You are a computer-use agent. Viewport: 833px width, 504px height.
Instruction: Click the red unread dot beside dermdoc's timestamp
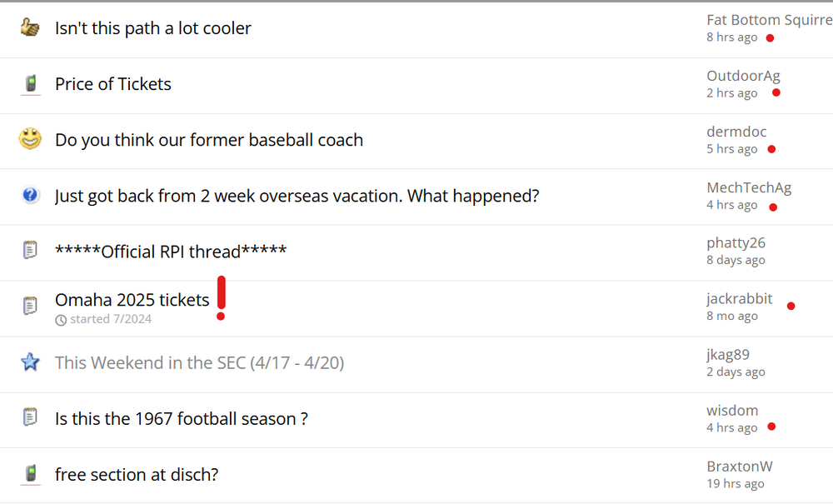click(771, 149)
